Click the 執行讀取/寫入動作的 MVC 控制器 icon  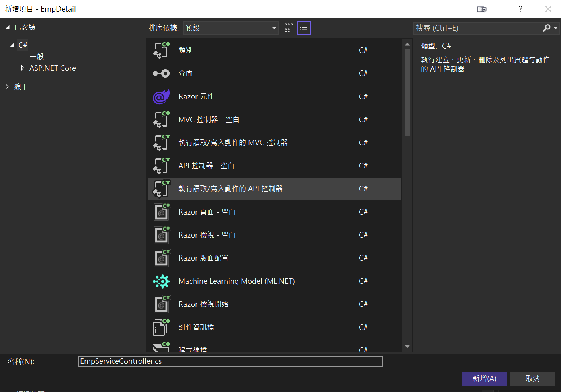tap(161, 142)
